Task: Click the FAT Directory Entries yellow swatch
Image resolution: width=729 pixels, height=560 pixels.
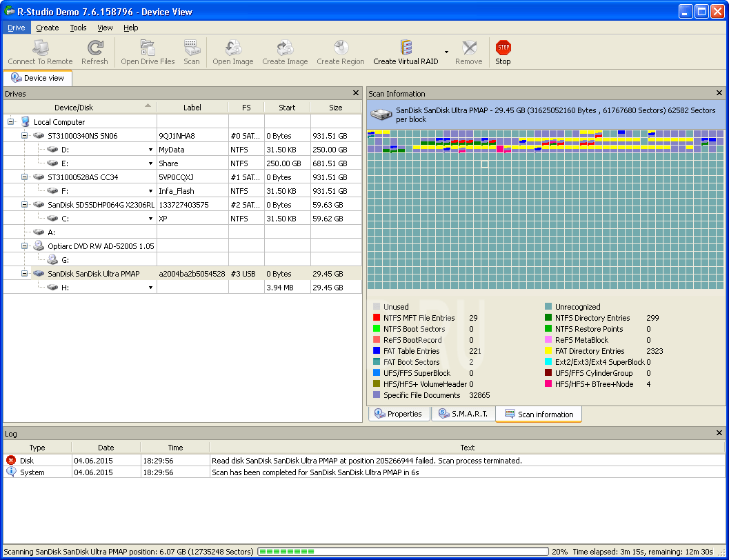Action: click(548, 351)
